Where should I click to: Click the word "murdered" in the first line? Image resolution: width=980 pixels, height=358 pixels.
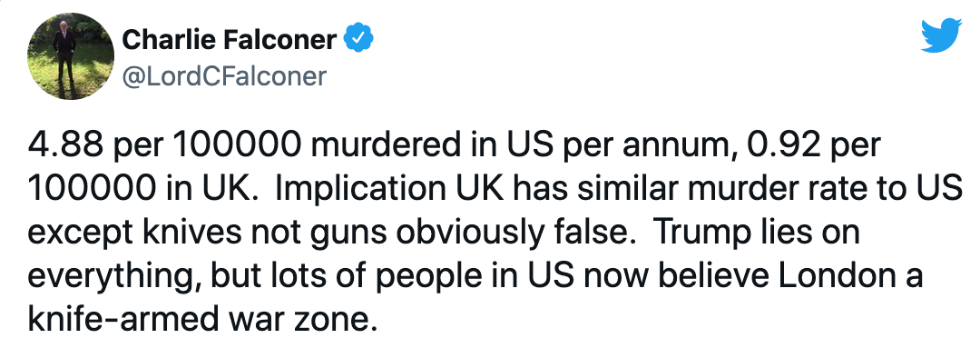coord(382,145)
